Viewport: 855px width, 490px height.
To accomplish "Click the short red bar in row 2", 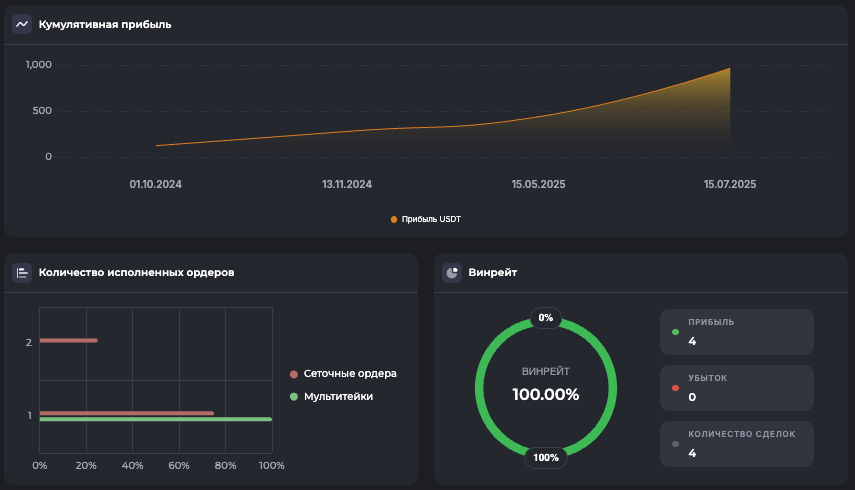I will [68, 341].
